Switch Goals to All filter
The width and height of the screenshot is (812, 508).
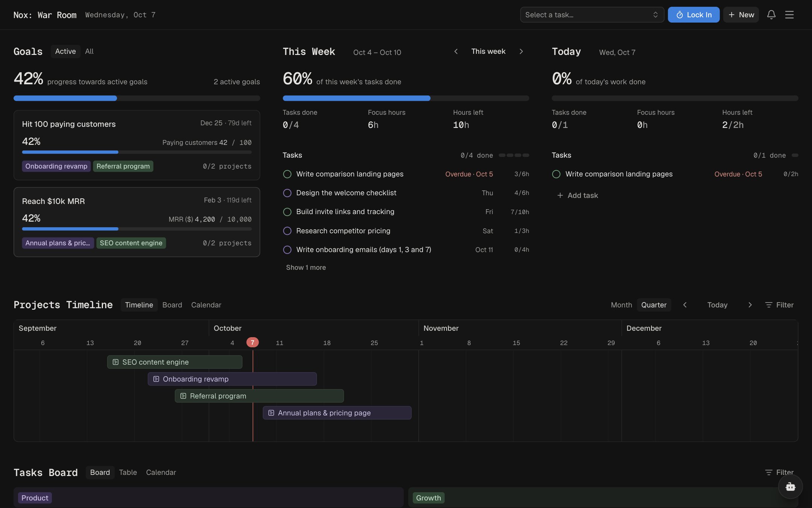tap(89, 52)
